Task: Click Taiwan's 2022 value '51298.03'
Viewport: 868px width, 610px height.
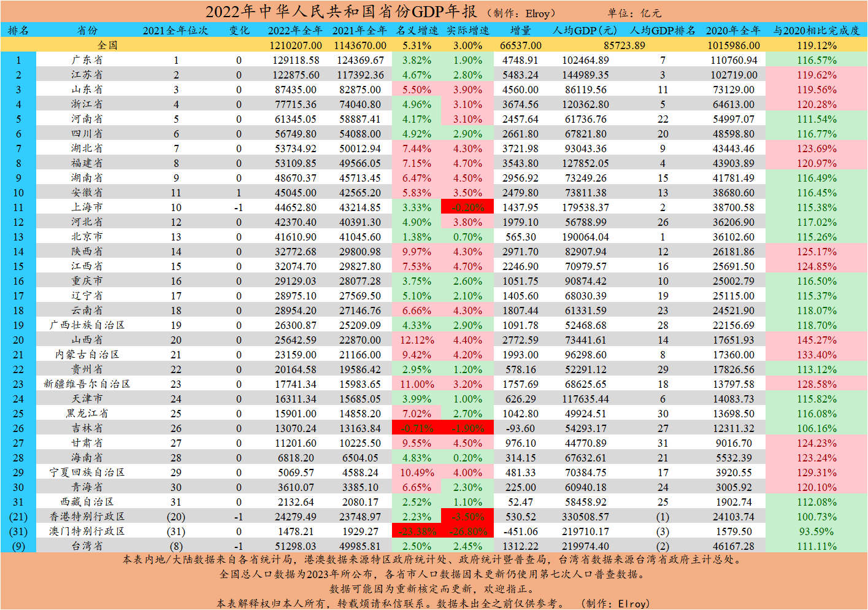Action: (x=296, y=546)
